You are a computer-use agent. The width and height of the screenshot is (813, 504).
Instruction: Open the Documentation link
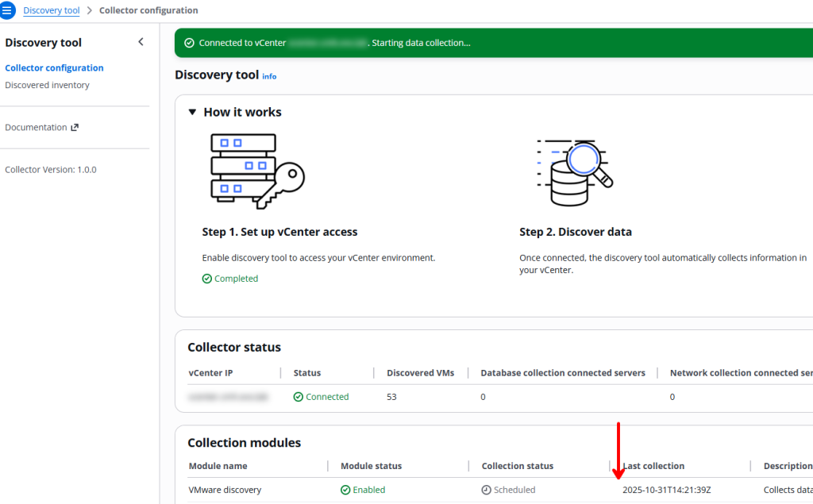coord(35,127)
